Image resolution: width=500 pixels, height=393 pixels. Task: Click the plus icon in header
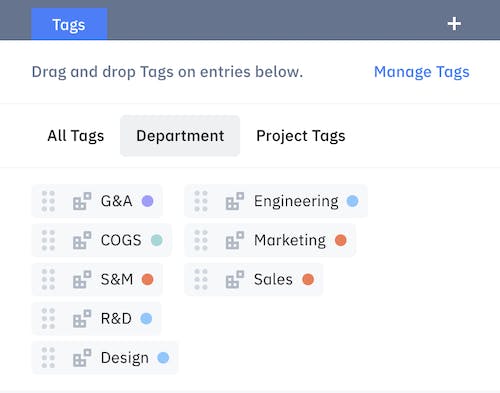point(454,24)
